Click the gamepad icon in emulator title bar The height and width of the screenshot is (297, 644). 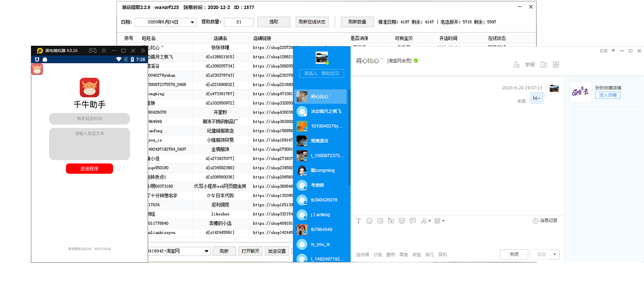pos(93,51)
